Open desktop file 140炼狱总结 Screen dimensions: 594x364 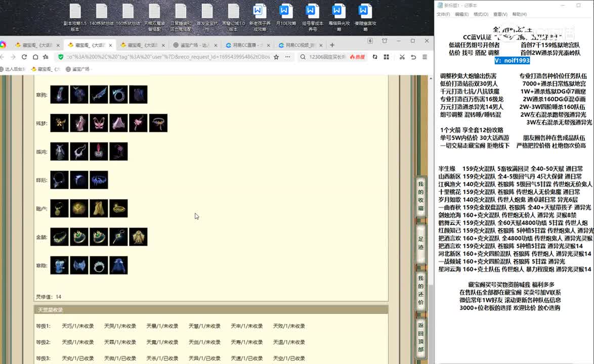click(x=102, y=15)
